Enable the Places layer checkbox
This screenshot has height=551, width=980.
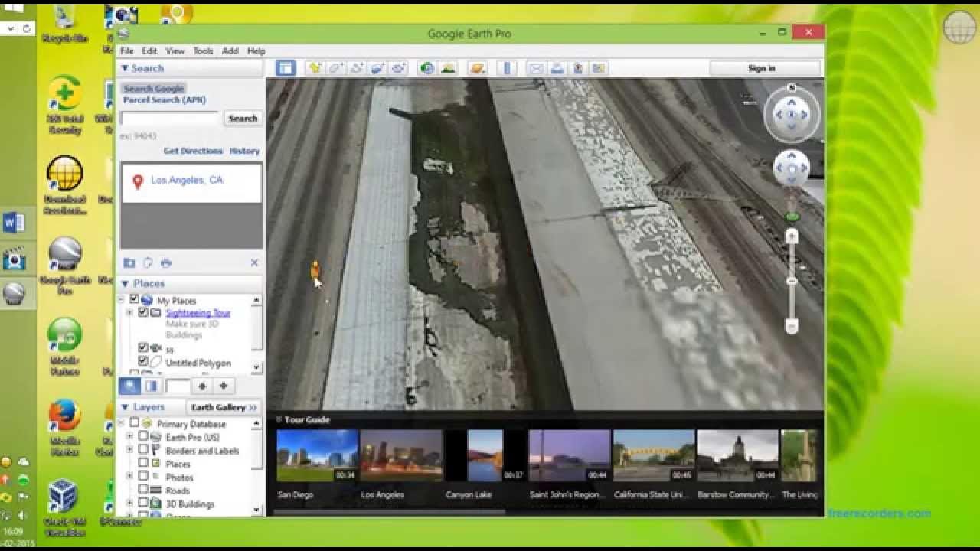pyautogui.click(x=142, y=463)
